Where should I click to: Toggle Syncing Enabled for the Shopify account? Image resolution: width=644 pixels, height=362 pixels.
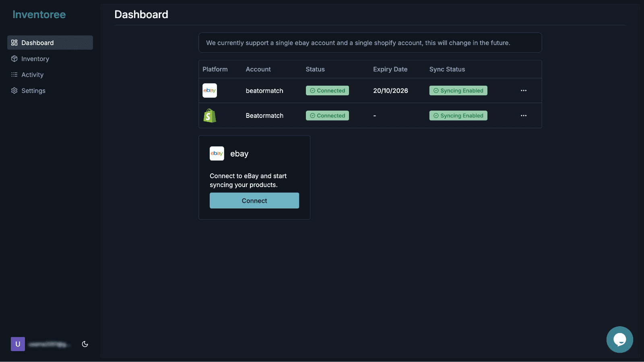tap(458, 115)
